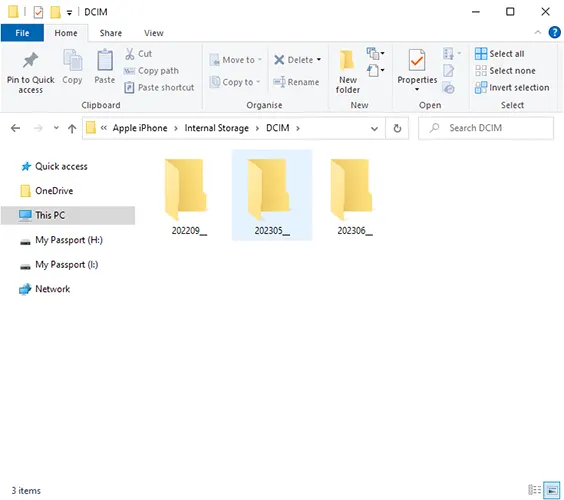Open the recent locations dropdown arrow

[56, 128]
